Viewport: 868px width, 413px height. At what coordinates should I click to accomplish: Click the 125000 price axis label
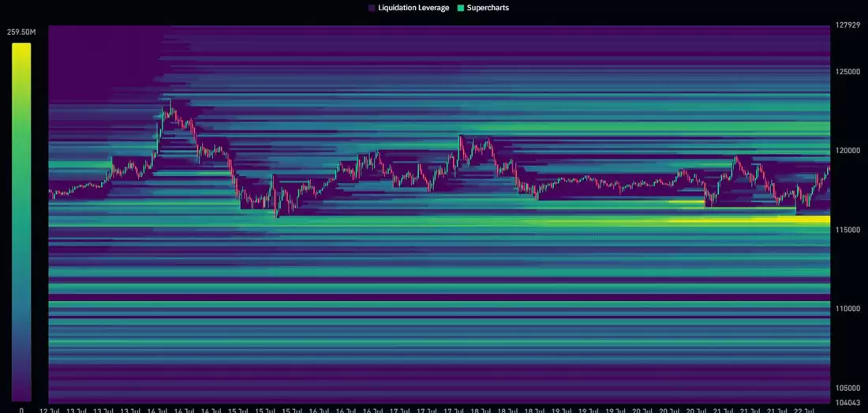(x=847, y=72)
